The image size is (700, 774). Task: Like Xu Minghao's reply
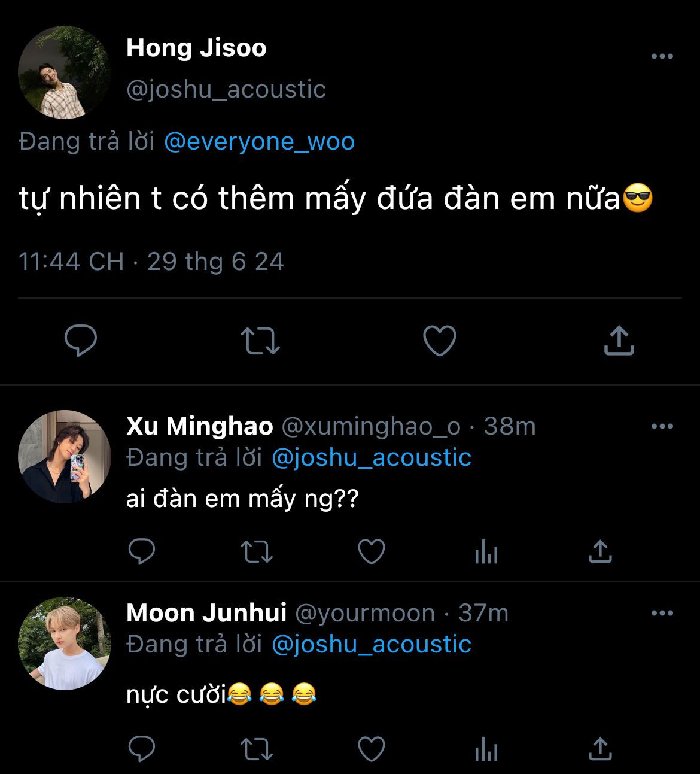pos(372,551)
